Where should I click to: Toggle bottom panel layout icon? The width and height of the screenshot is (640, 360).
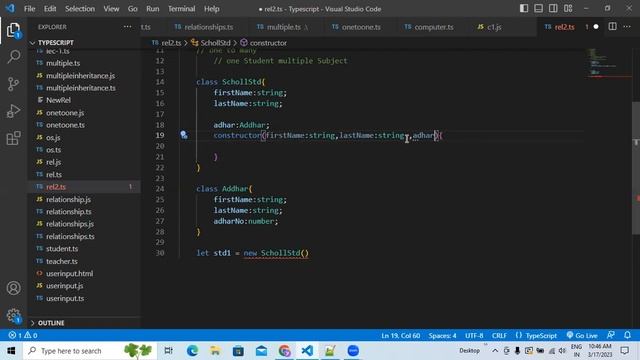point(538,9)
